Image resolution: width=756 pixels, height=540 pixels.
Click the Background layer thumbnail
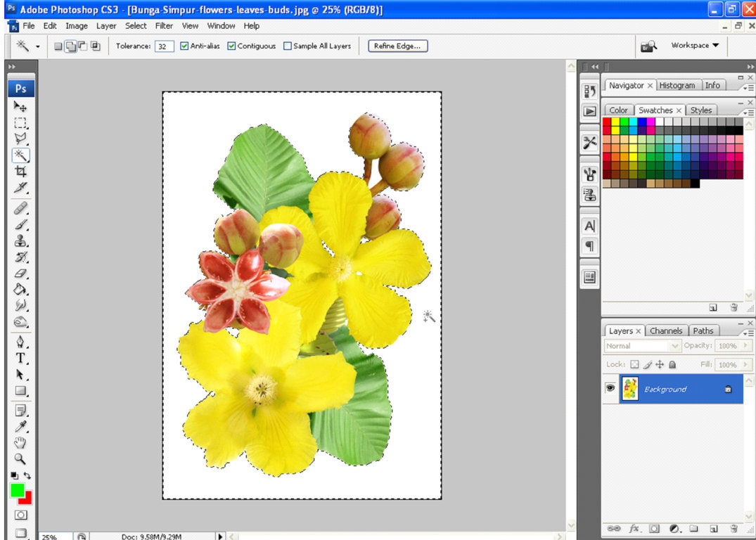tap(630, 389)
